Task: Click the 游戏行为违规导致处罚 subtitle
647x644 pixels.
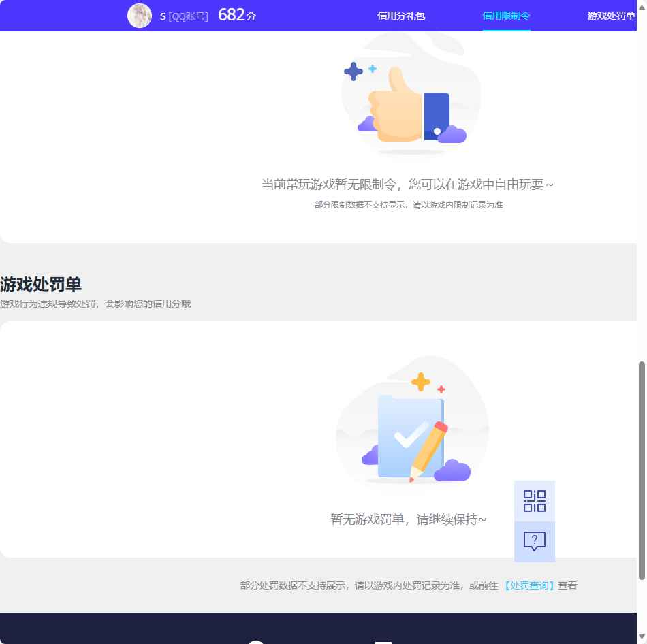Action: [x=95, y=304]
